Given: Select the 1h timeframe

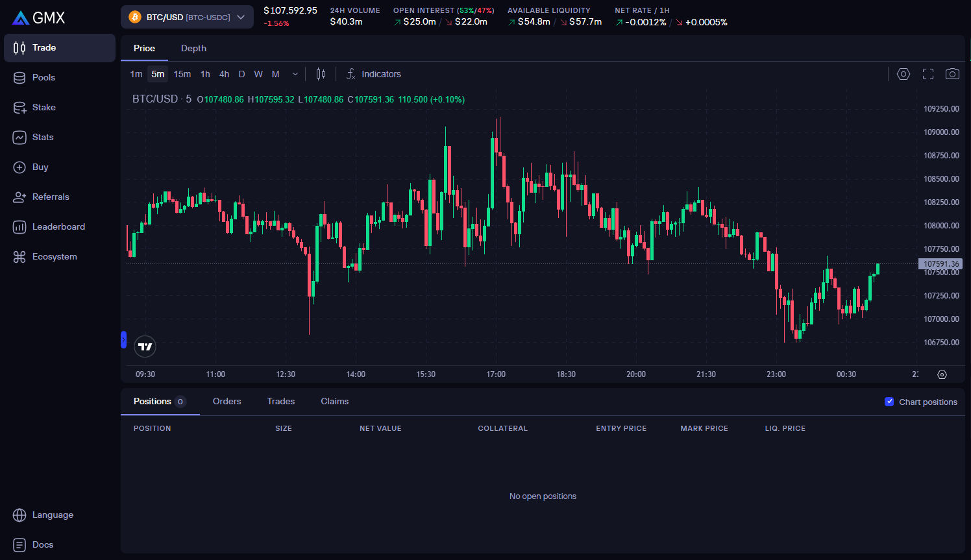Looking at the screenshot, I should click(205, 74).
